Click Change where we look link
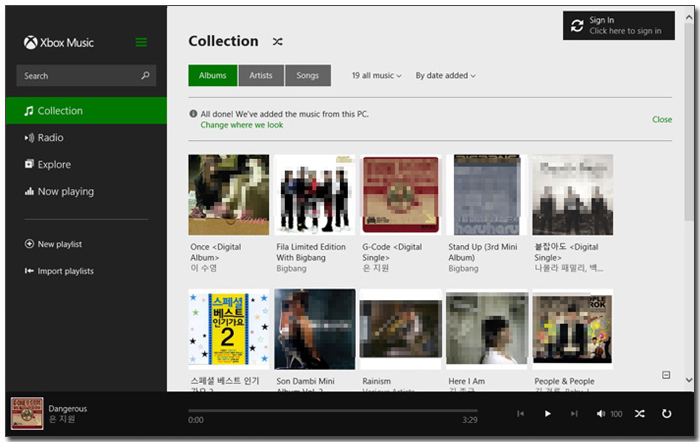The image size is (700, 442). tap(242, 125)
